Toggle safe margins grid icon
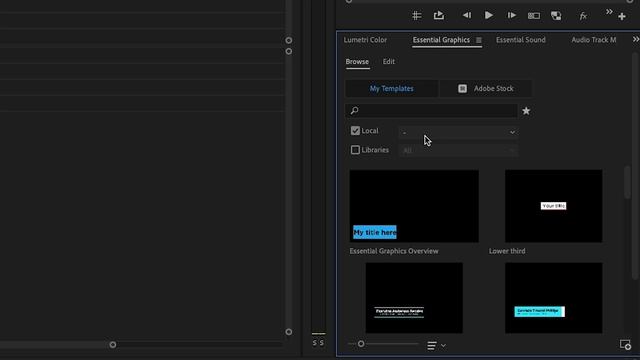Image resolution: width=640 pixels, height=360 pixels. point(416,16)
